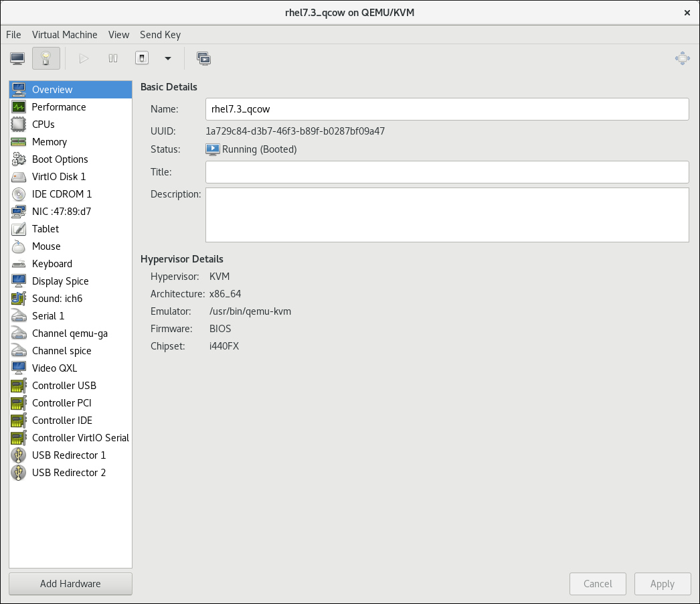Select the USB Redirector 2 row
The height and width of the screenshot is (604, 700).
[70, 473]
